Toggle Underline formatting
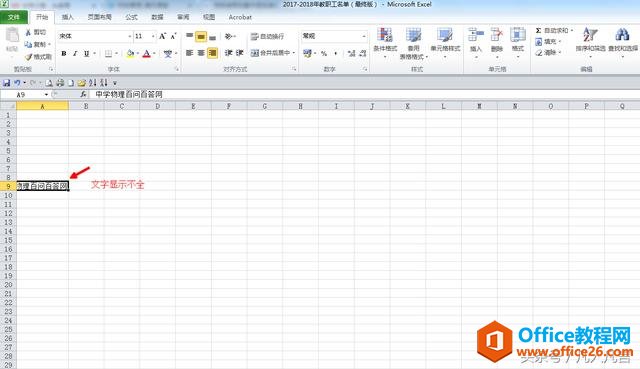Screen dimensions: 640x369 (x=86, y=53)
